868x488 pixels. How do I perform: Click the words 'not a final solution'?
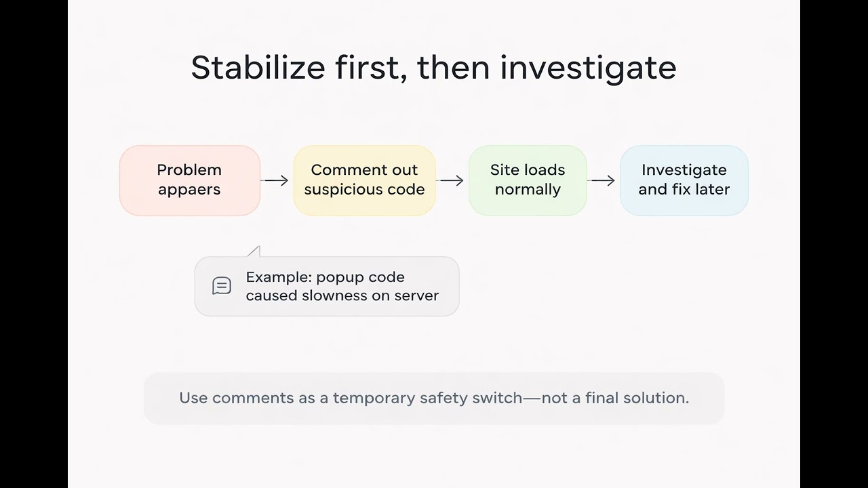coord(615,398)
